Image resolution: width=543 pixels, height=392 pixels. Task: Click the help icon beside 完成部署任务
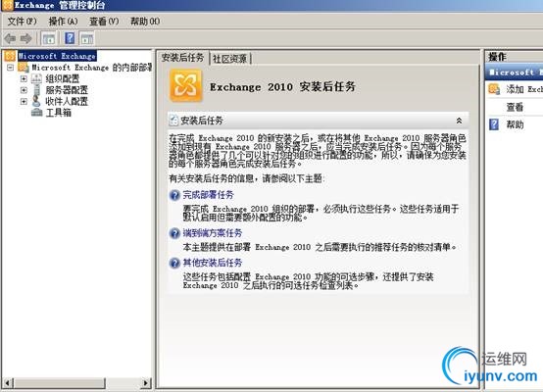tap(174, 195)
